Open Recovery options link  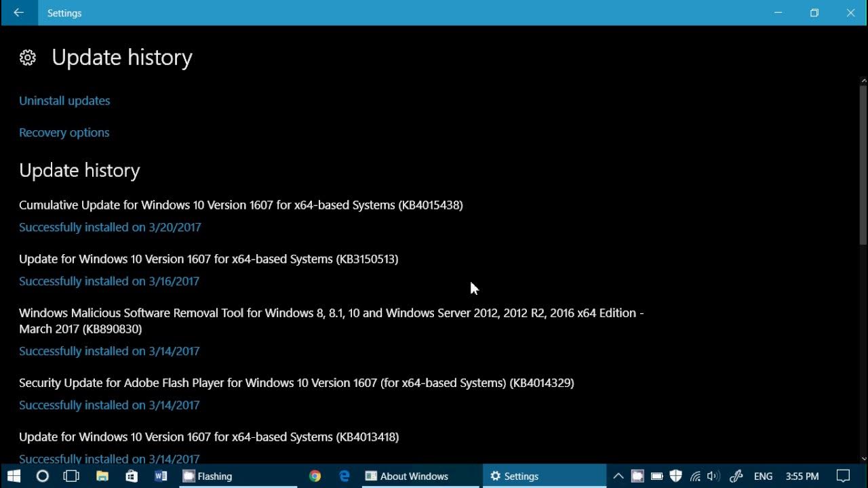(64, 132)
